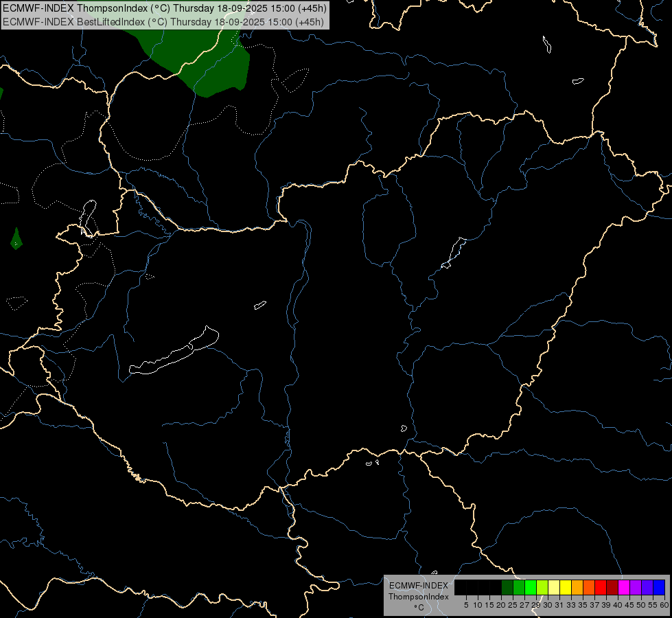The image size is (672, 618).
Task: Click the legend scale value '40'
Action: tap(618, 605)
